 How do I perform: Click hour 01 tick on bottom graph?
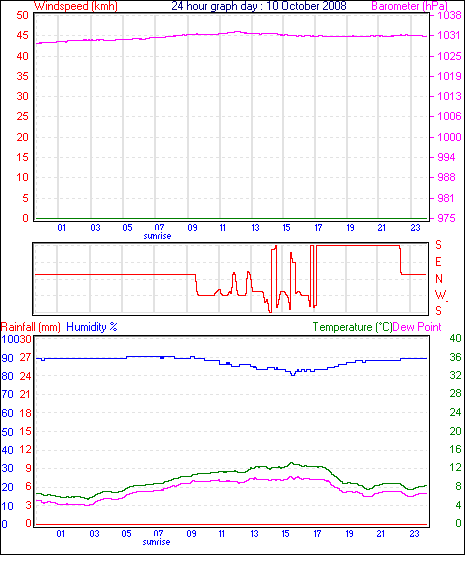[61, 534]
